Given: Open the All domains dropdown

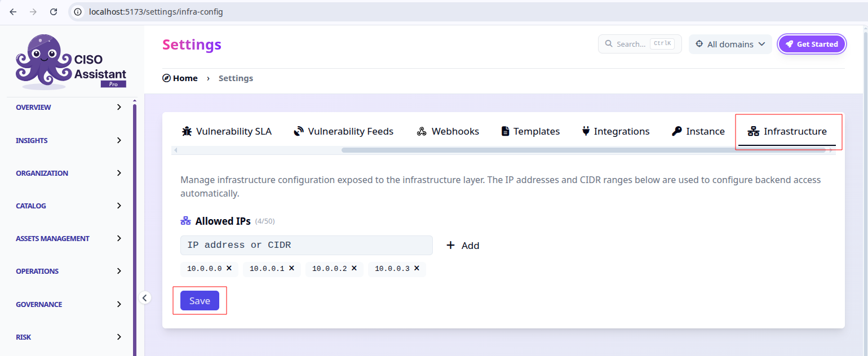Looking at the screenshot, I should (730, 44).
